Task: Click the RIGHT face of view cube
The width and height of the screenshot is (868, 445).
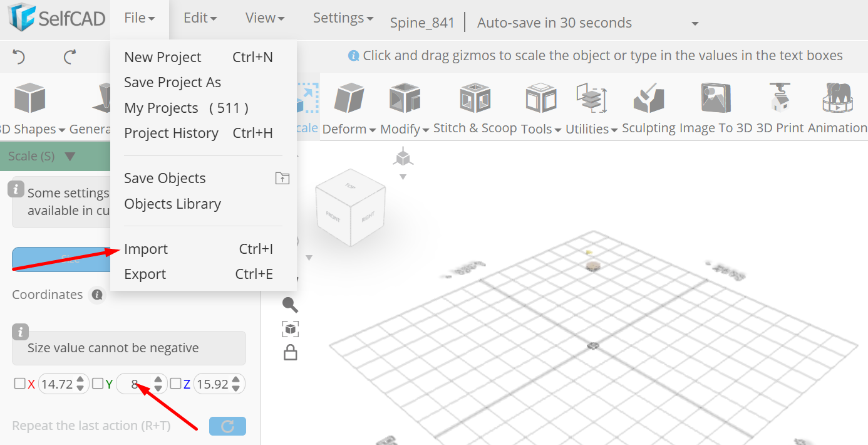Action: coord(367,217)
